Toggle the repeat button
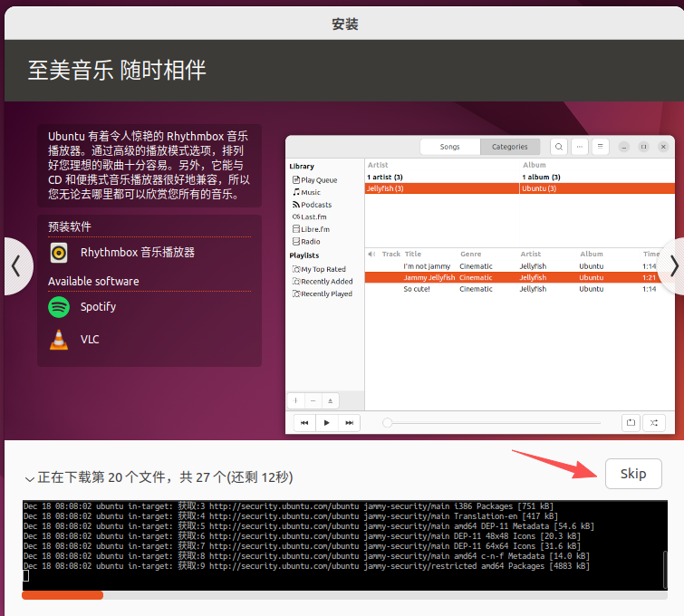The image size is (684, 616). (x=631, y=423)
